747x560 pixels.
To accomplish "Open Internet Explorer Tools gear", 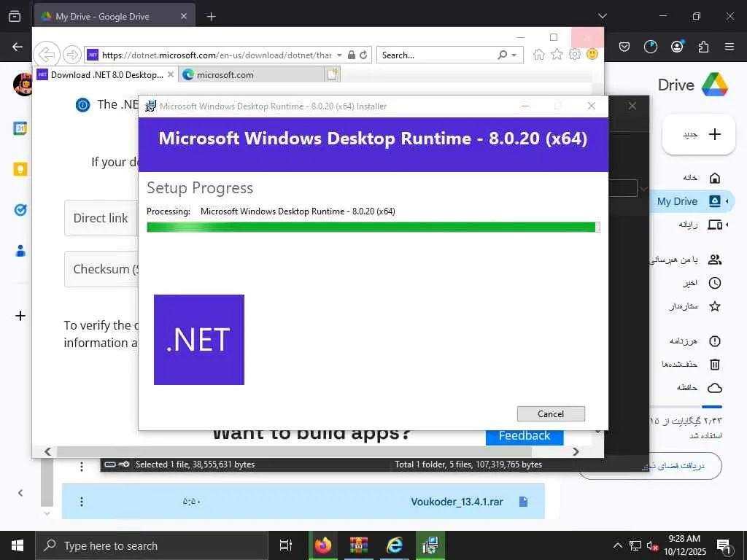I will coord(575,54).
